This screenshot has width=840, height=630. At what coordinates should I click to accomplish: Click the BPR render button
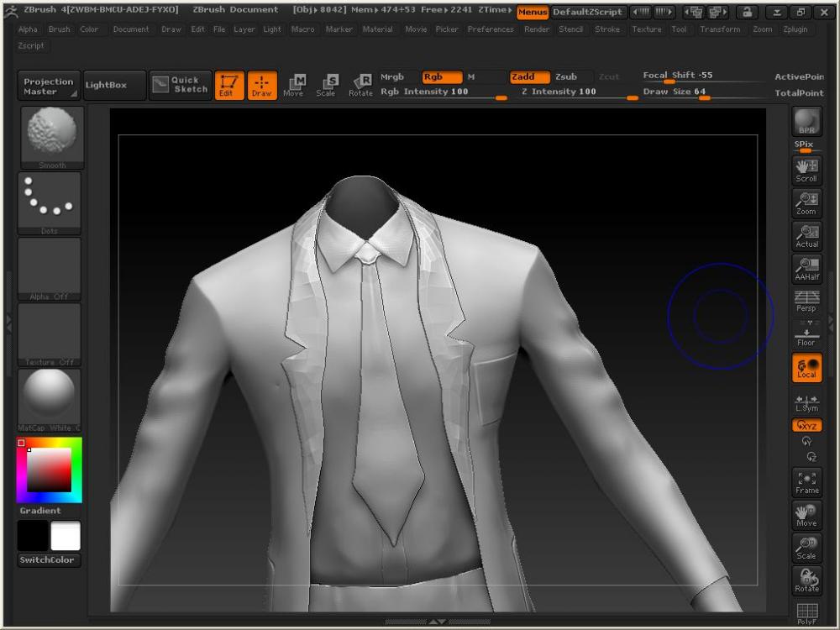[806, 122]
